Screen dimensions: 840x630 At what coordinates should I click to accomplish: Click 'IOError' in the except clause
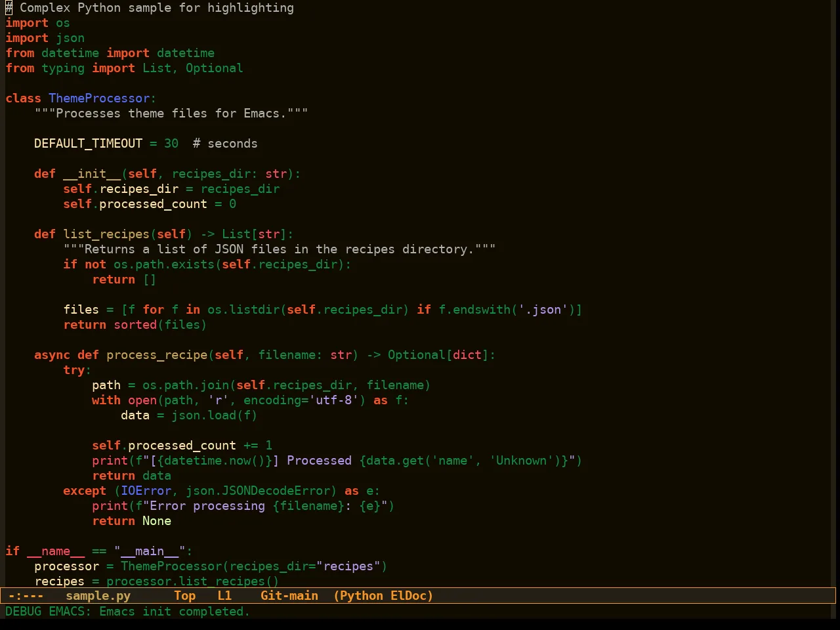tap(146, 491)
